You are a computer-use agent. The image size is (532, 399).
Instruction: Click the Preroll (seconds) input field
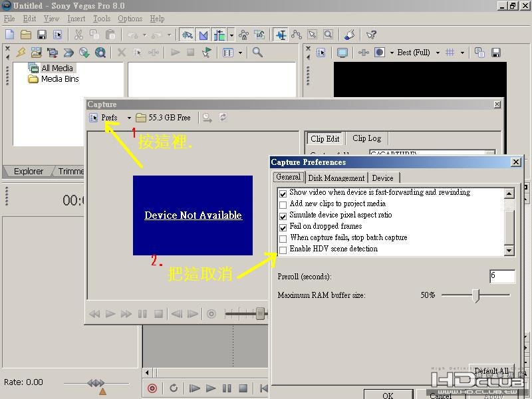click(x=502, y=276)
